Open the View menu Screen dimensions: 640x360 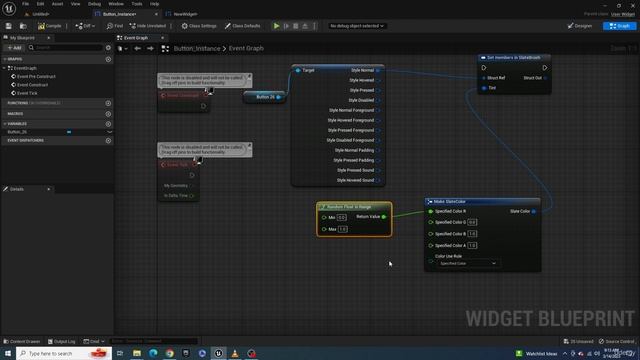point(76,4)
